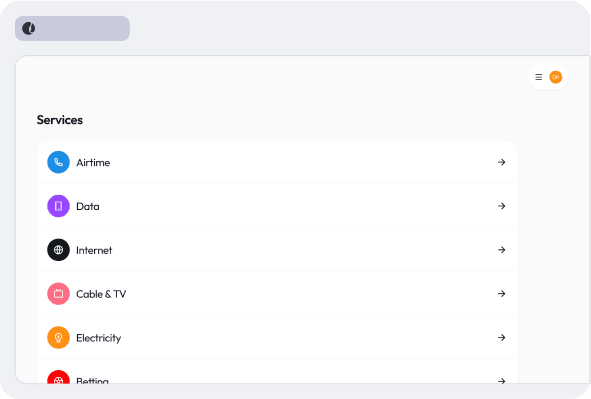591x399 pixels.
Task: Click the black Internet globe icon
Action: (58, 250)
